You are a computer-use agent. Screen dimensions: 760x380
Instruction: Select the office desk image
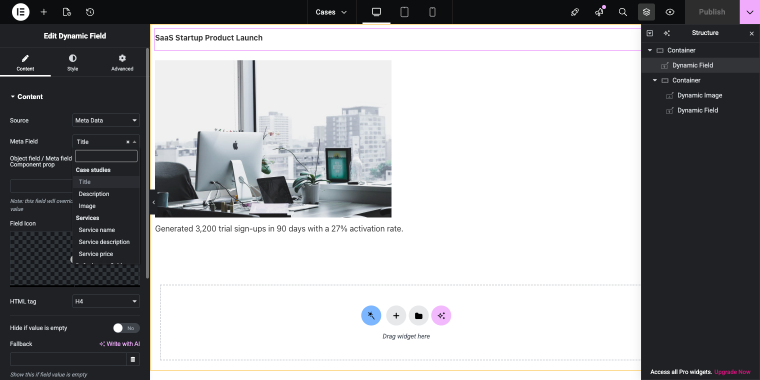[273, 139]
